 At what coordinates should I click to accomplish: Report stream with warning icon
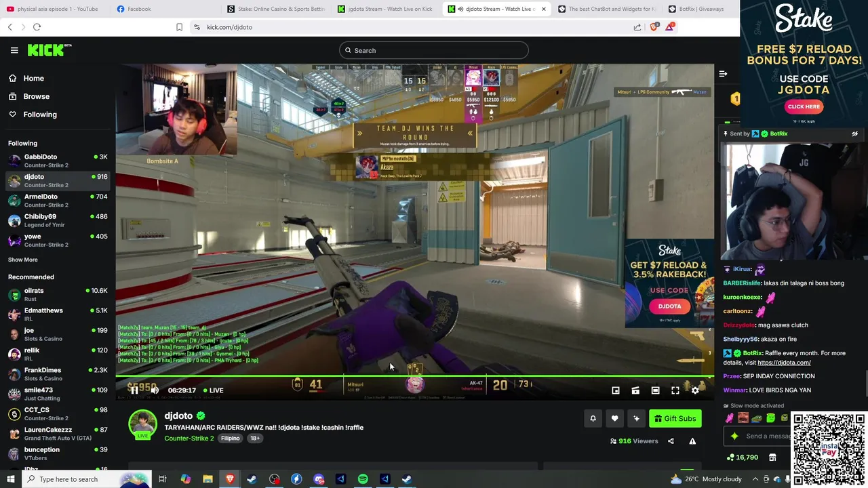692,441
